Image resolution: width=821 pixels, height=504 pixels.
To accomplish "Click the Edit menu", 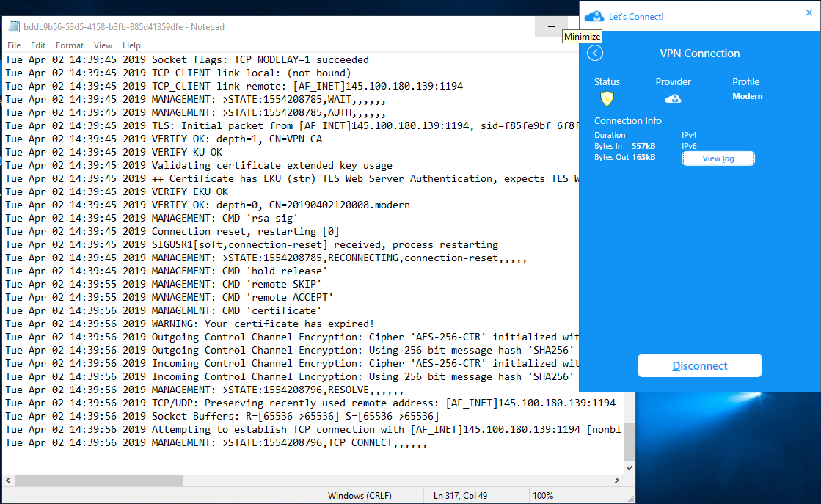I will tap(37, 45).
